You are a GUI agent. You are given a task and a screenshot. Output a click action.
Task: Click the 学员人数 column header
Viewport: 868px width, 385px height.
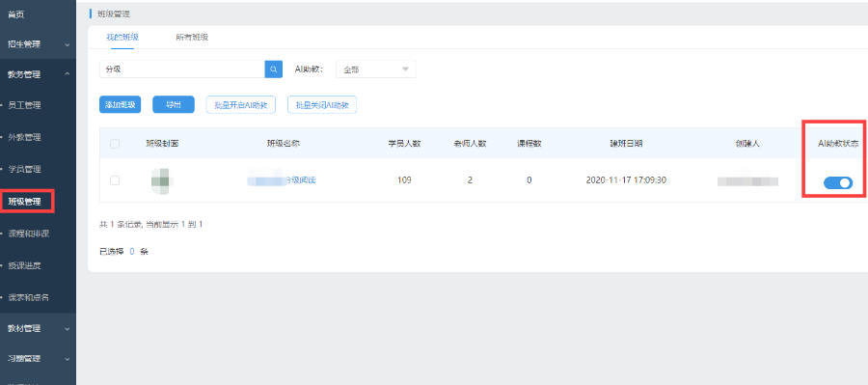pos(404,144)
